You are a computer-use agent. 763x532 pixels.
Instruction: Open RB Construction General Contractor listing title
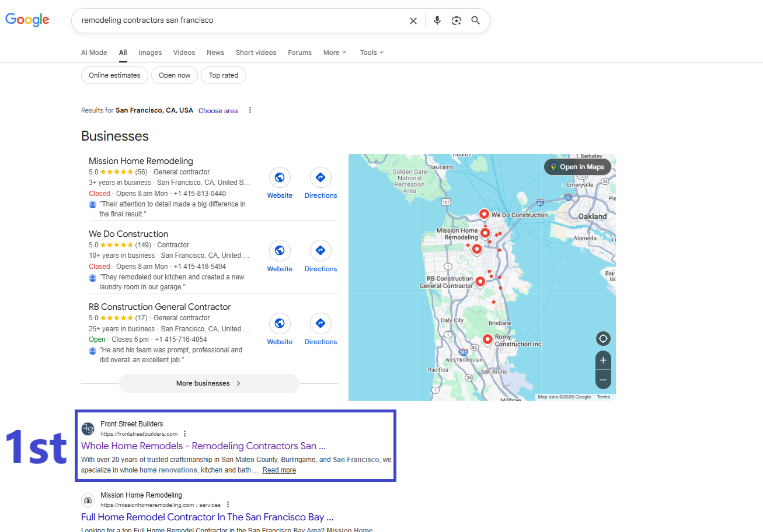pyautogui.click(x=160, y=307)
